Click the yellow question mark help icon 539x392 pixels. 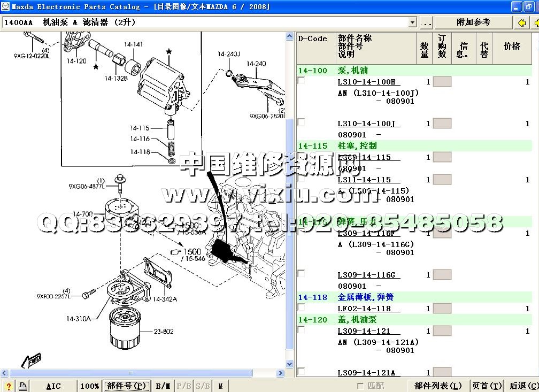(x=9, y=386)
